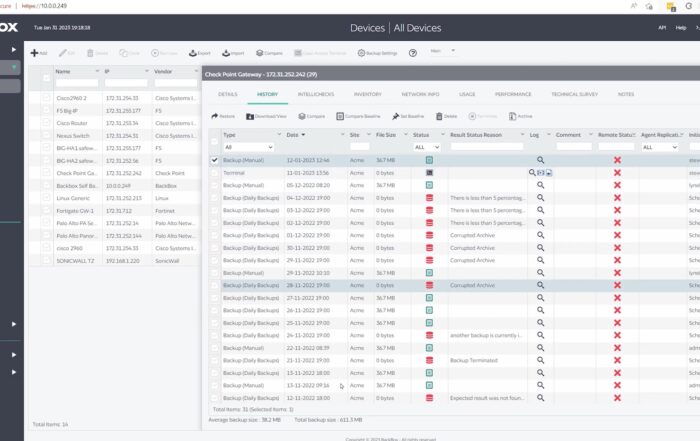This screenshot has width=700, height=441.
Task: Open the Result Status Reason column menu arrow
Action: point(522,134)
